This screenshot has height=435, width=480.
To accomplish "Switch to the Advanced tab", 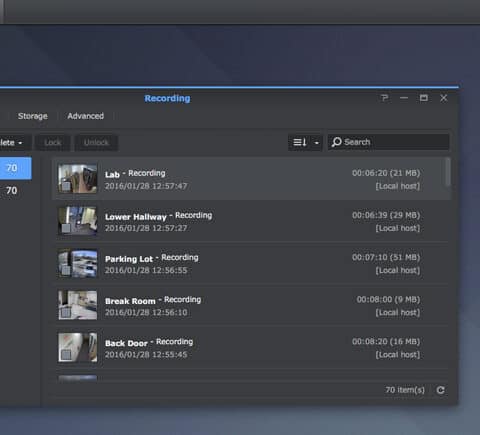I will tap(86, 116).
